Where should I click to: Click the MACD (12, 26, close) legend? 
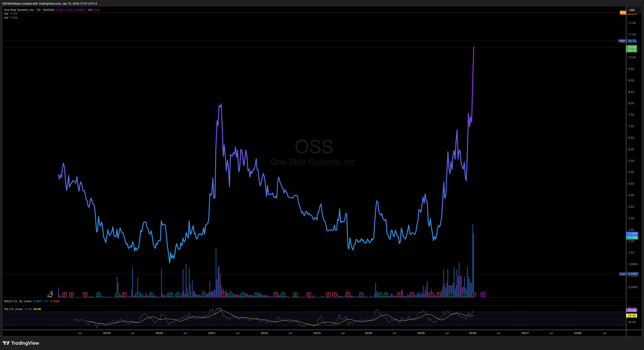click(x=18, y=301)
